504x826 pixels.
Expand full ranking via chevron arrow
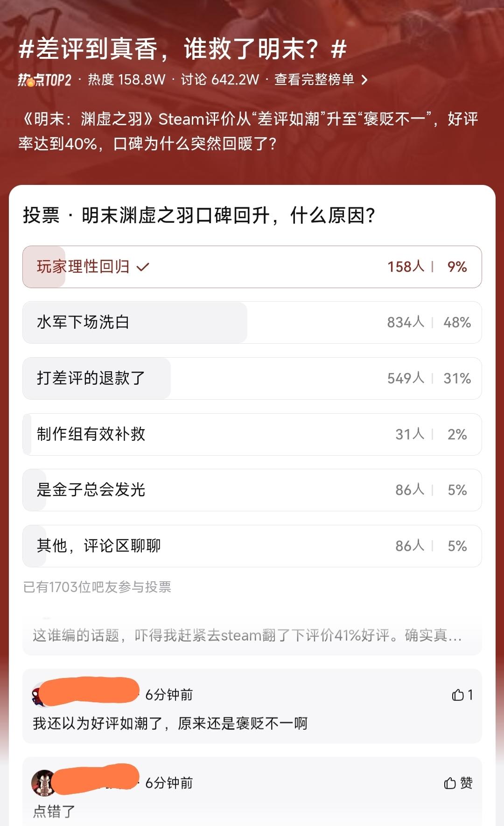pos(364,80)
